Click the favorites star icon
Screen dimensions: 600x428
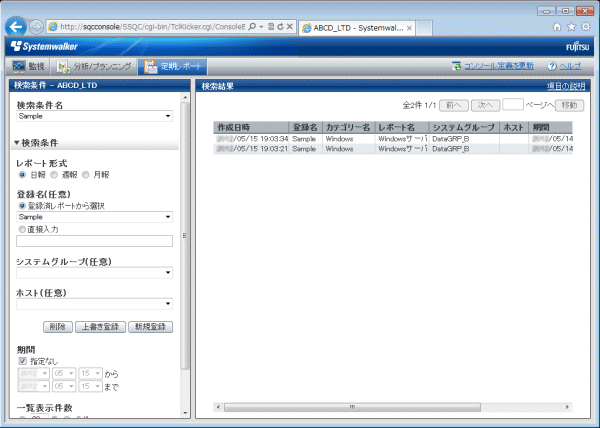tap(571, 25)
